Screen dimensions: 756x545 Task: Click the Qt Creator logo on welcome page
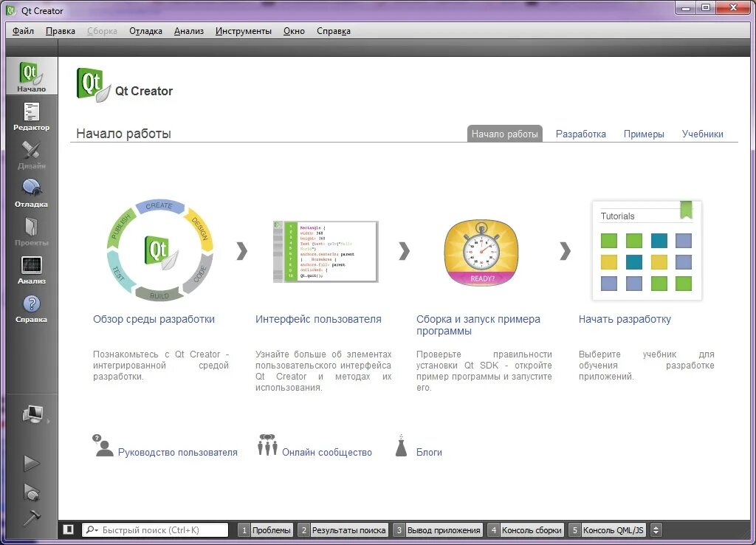click(x=93, y=85)
